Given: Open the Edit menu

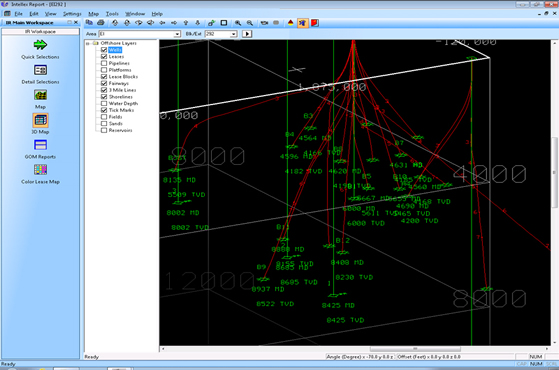Looking at the screenshot, I should pyautogui.click(x=34, y=14).
